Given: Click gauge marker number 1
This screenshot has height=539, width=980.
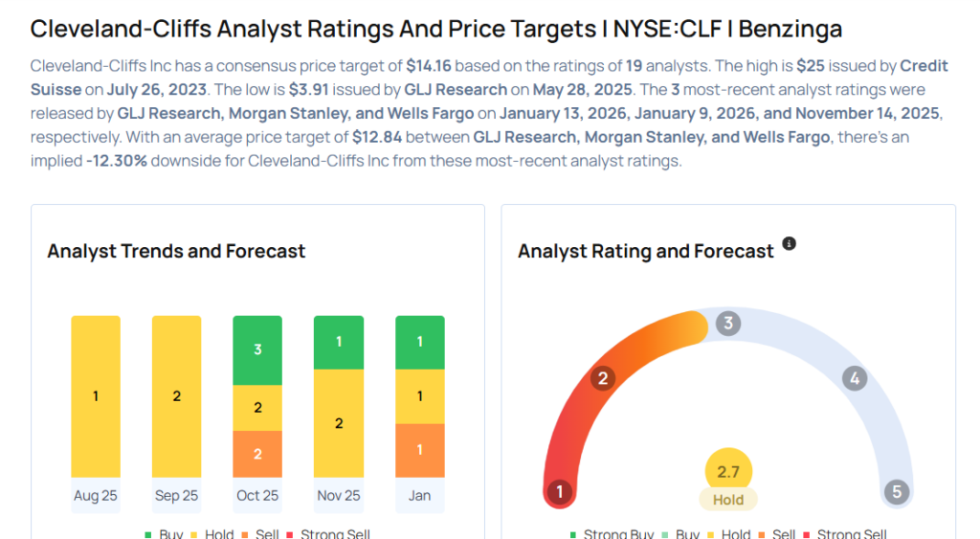Looking at the screenshot, I should click(559, 493).
